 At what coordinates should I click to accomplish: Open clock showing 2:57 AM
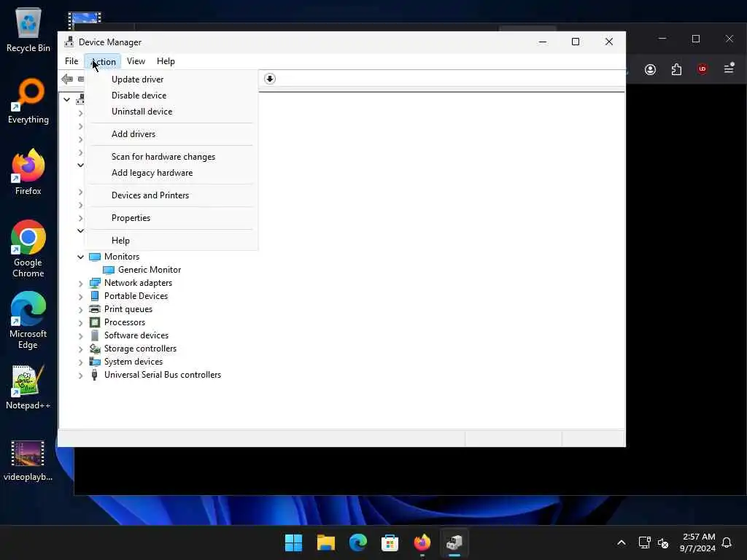pyautogui.click(x=698, y=542)
